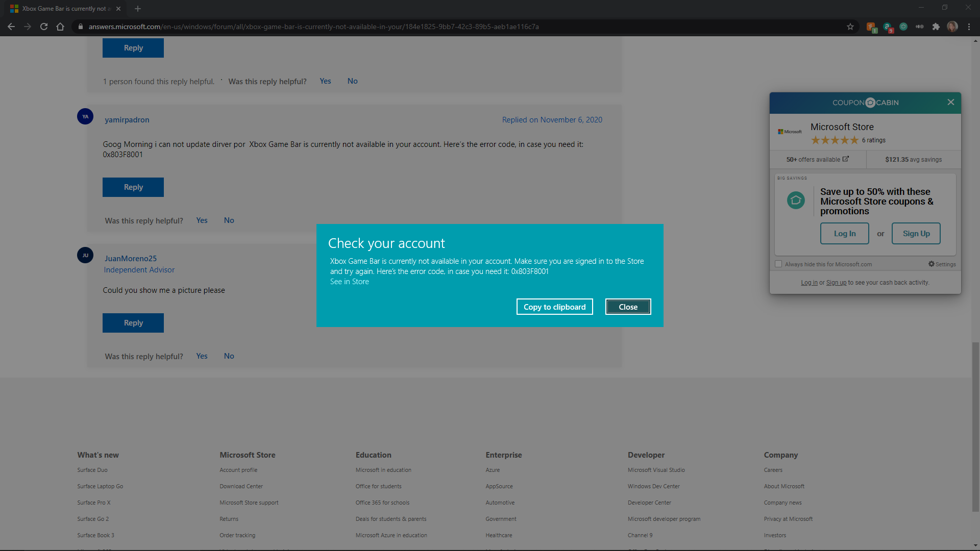This screenshot has width=980, height=551.
Task: Click the Microsoft logo in coupon popup
Action: (790, 132)
